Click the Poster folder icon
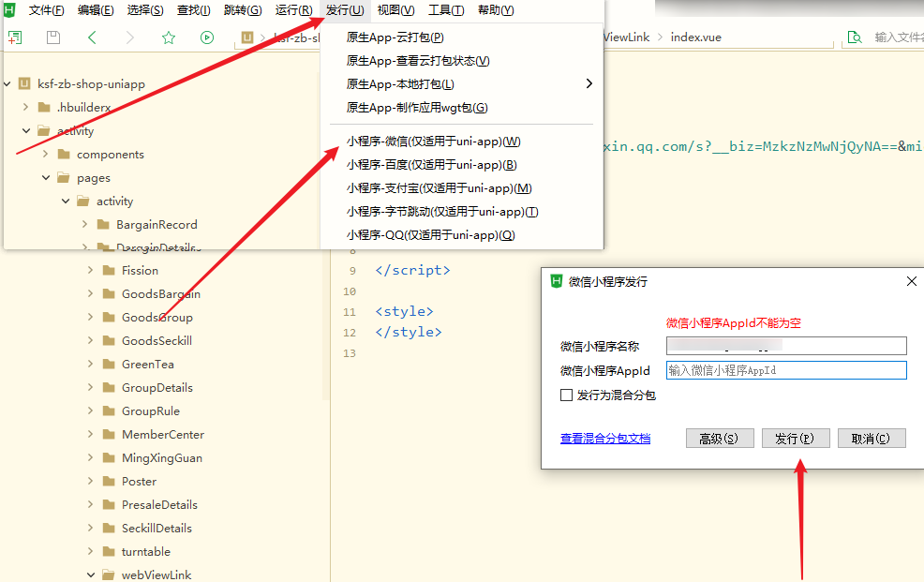The width and height of the screenshot is (924, 582). point(109,482)
